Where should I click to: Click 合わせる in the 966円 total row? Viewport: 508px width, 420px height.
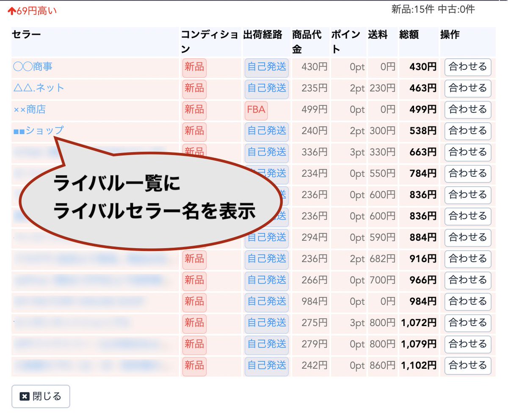468,280
